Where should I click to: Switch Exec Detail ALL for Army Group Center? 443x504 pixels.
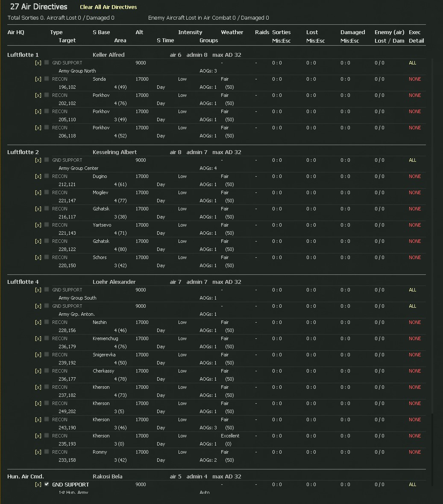click(x=412, y=160)
